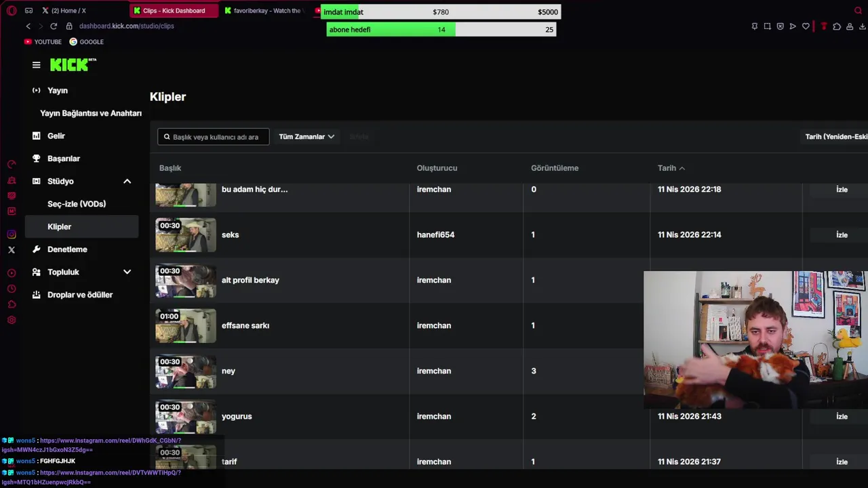Open Settings gear icon in Opera sidebar
Image resolution: width=868 pixels, height=488 pixels.
point(12,320)
